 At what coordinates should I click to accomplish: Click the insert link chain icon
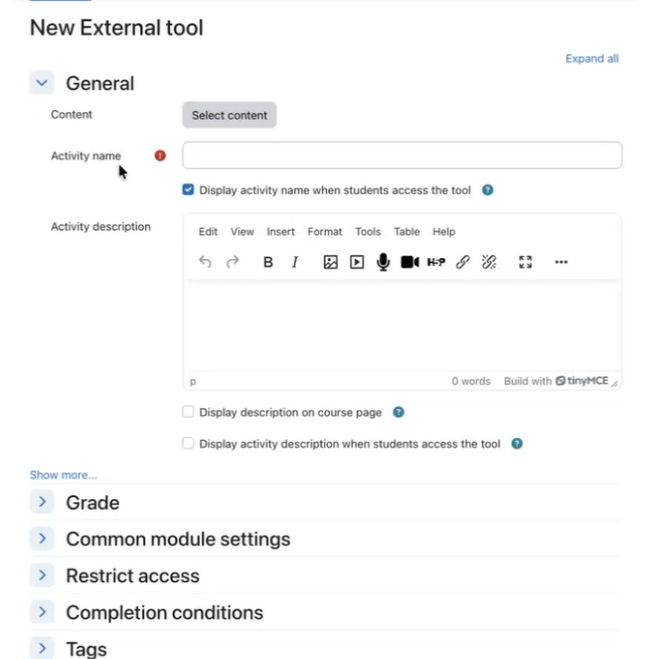click(x=463, y=262)
